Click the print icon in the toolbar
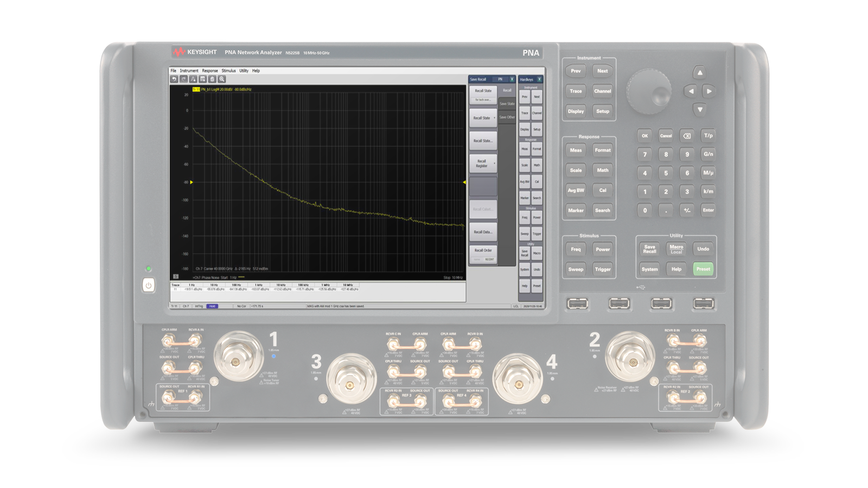868x488 pixels. pyautogui.click(x=213, y=80)
